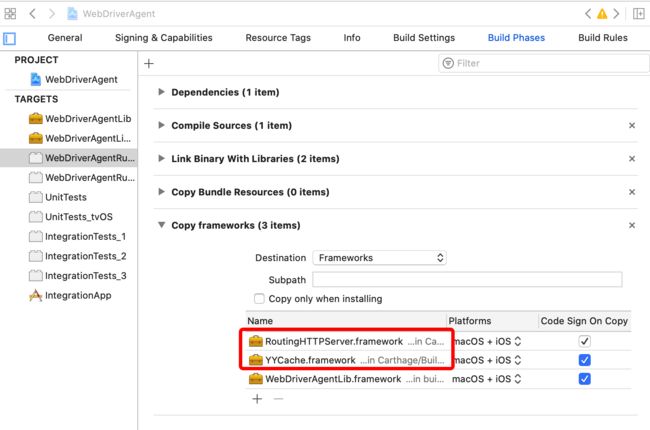The height and width of the screenshot is (430, 650).
Task: Select the IntegrationApp target
Action: pyautogui.click(x=78, y=295)
